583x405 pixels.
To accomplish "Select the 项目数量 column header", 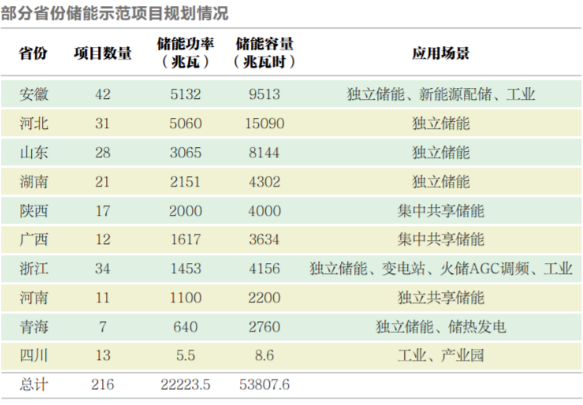I will point(103,53).
